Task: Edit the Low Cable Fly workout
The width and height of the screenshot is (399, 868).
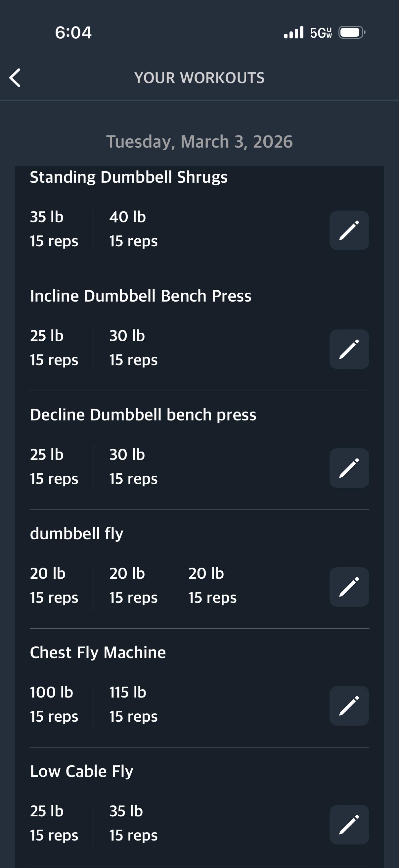Action: (x=349, y=825)
